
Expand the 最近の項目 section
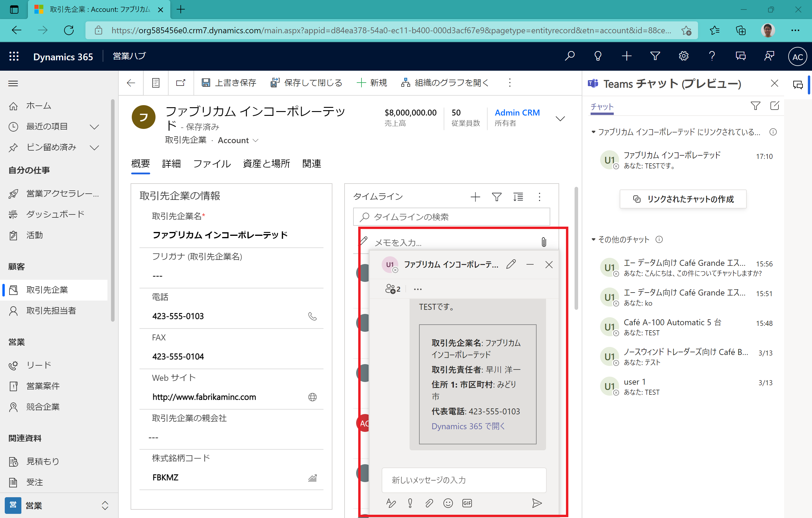(94, 127)
